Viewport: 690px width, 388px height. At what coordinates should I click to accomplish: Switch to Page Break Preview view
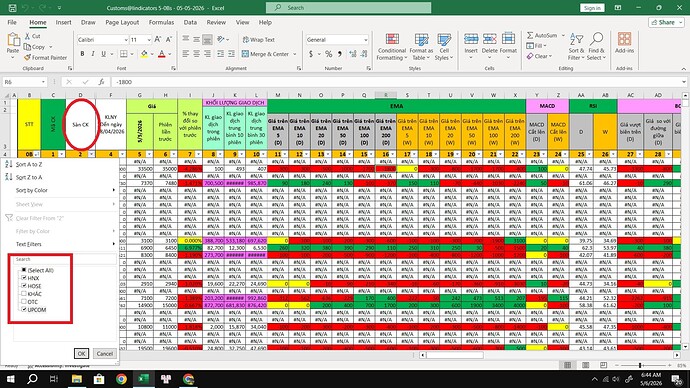coord(603,365)
